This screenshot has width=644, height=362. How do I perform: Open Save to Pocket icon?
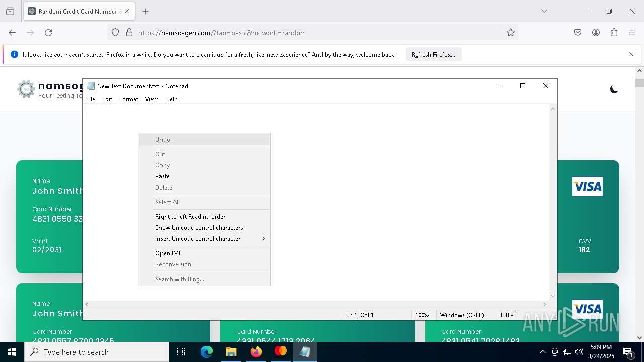[578, 33]
